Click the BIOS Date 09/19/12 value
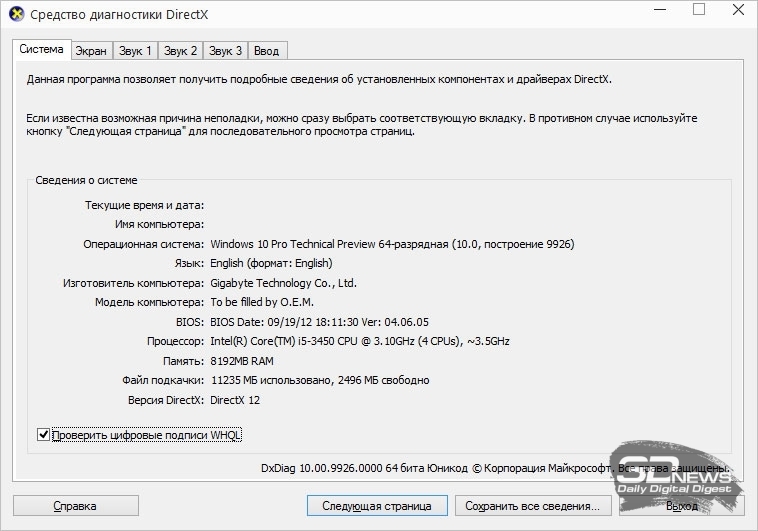This screenshot has height=531, width=758. (320, 322)
